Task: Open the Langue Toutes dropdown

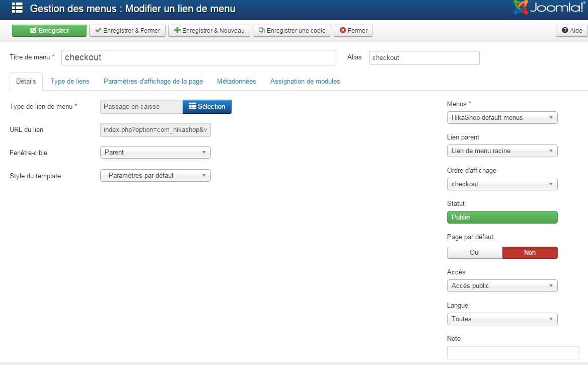Action: (x=502, y=319)
